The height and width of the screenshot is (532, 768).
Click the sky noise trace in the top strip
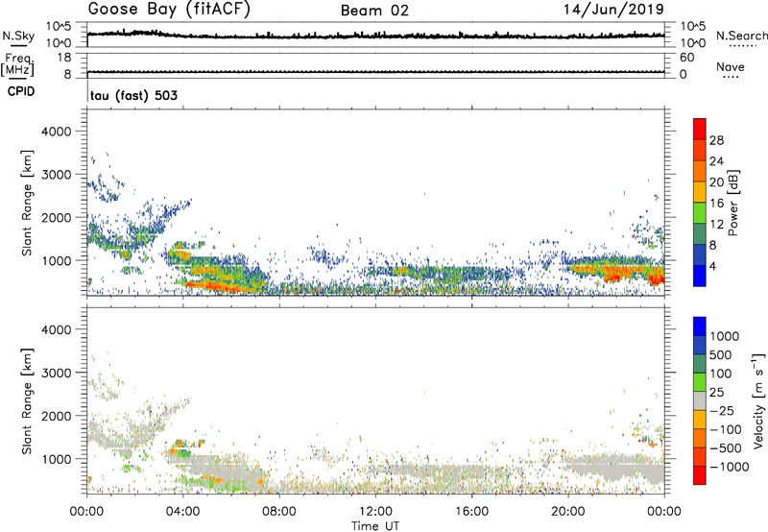375,36
